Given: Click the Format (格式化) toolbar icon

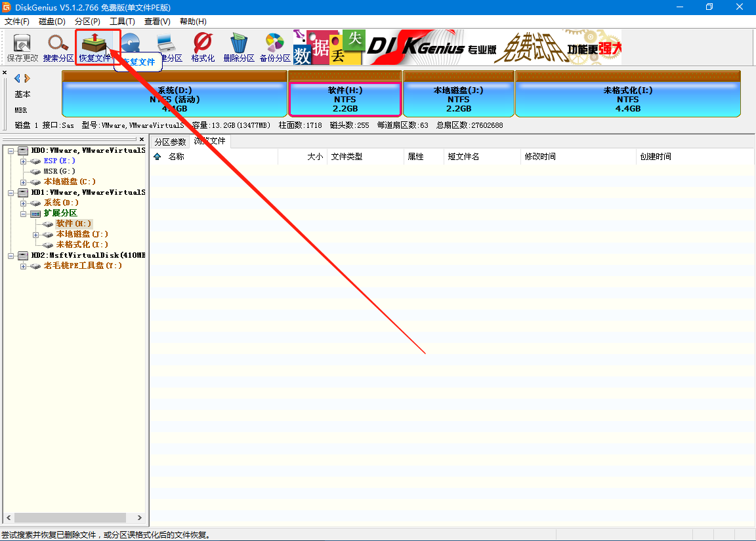Looking at the screenshot, I should (x=203, y=48).
